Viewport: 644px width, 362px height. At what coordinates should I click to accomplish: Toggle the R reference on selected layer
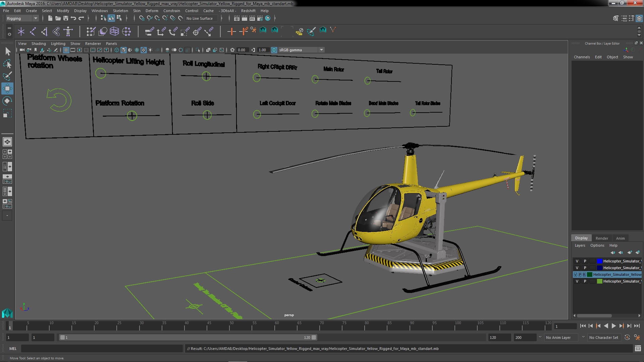pyautogui.click(x=584, y=275)
